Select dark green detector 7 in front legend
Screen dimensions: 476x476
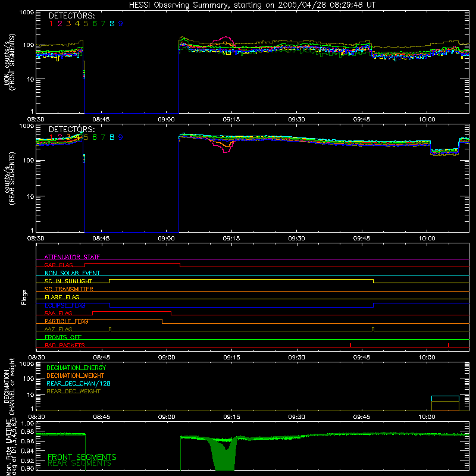click(103, 24)
